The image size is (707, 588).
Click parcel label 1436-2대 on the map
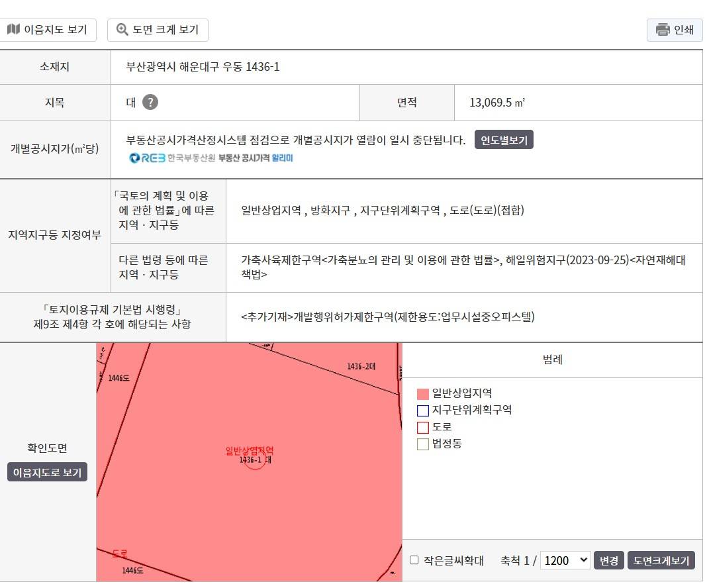click(x=361, y=366)
